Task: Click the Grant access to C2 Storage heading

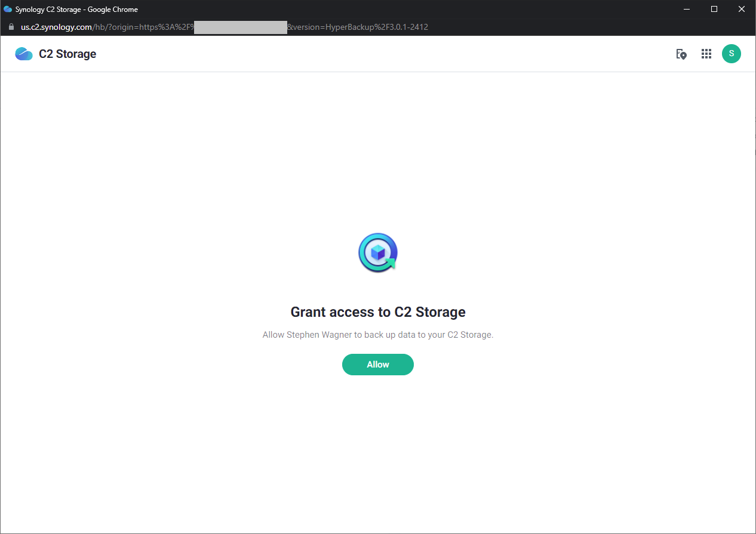Action: tap(378, 312)
